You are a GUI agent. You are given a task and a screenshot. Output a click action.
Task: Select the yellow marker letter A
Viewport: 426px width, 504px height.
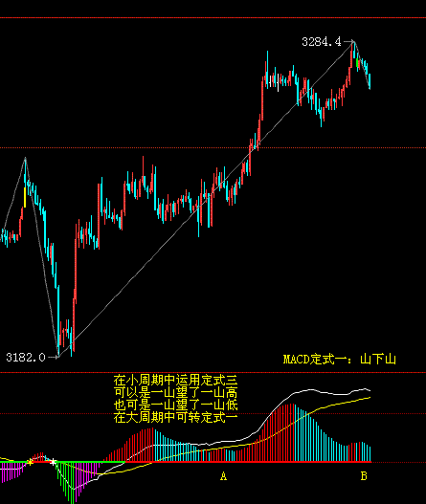point(223,476)
